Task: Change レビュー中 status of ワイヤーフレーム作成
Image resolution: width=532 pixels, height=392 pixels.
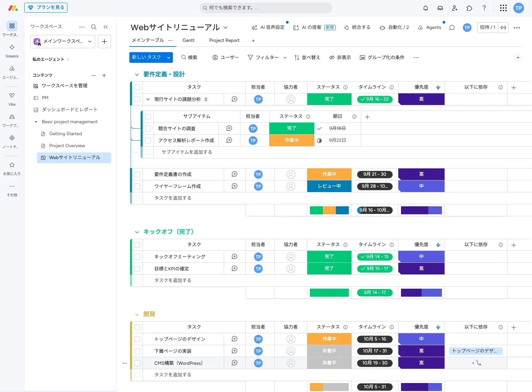Action: pyautogui.click(x=329, y=186)
